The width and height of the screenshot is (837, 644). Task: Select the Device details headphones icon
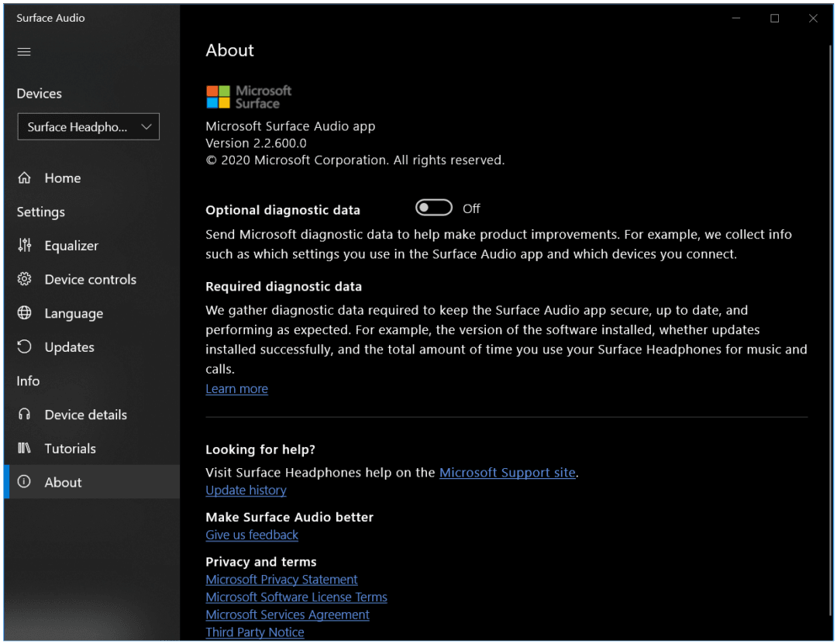(x=24, y=414)
